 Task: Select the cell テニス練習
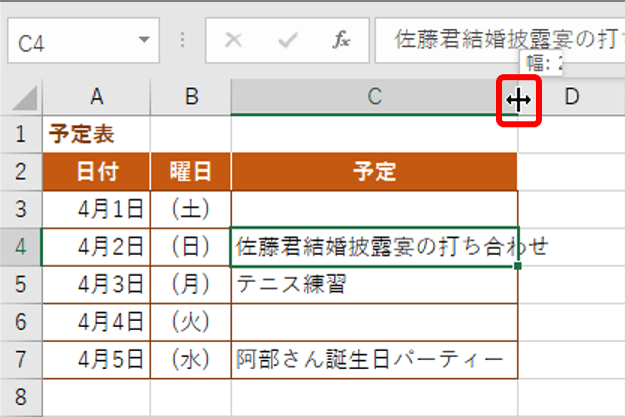coord(374,284)
